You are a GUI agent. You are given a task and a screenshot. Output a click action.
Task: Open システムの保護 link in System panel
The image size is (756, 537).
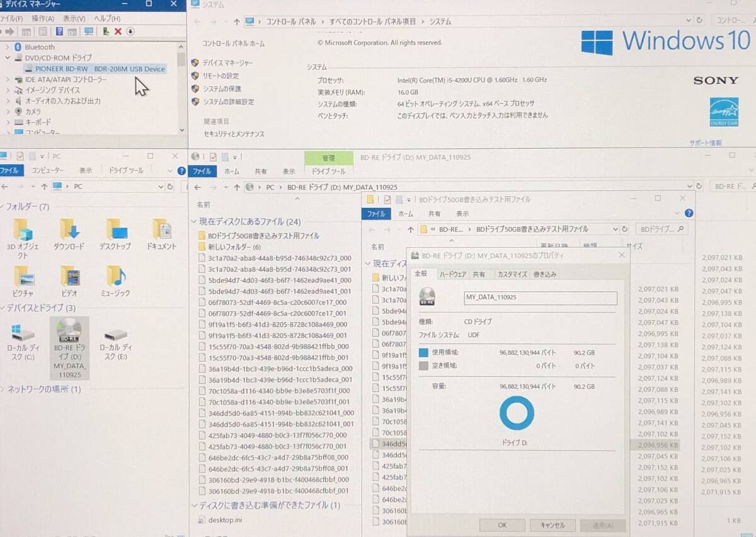[x=222, y=89]
